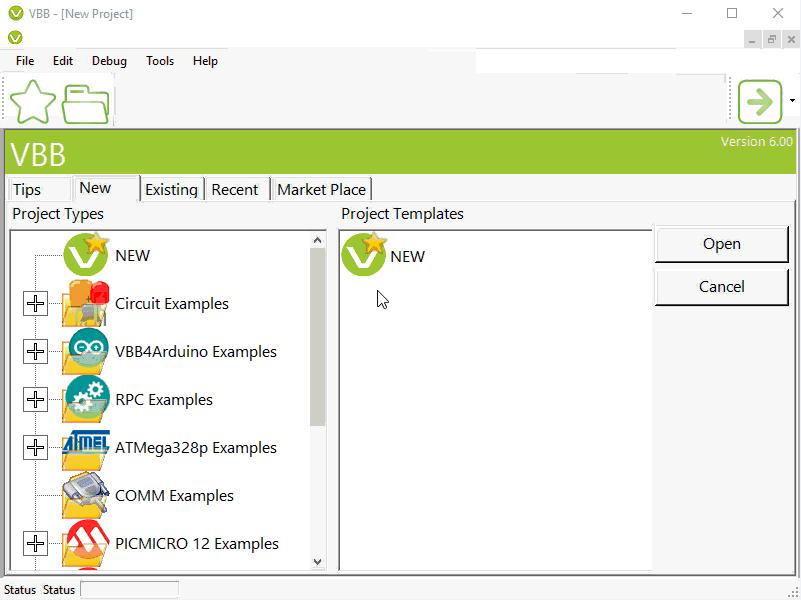Click Project Types scrollbar down arrow

coord(317,562)
